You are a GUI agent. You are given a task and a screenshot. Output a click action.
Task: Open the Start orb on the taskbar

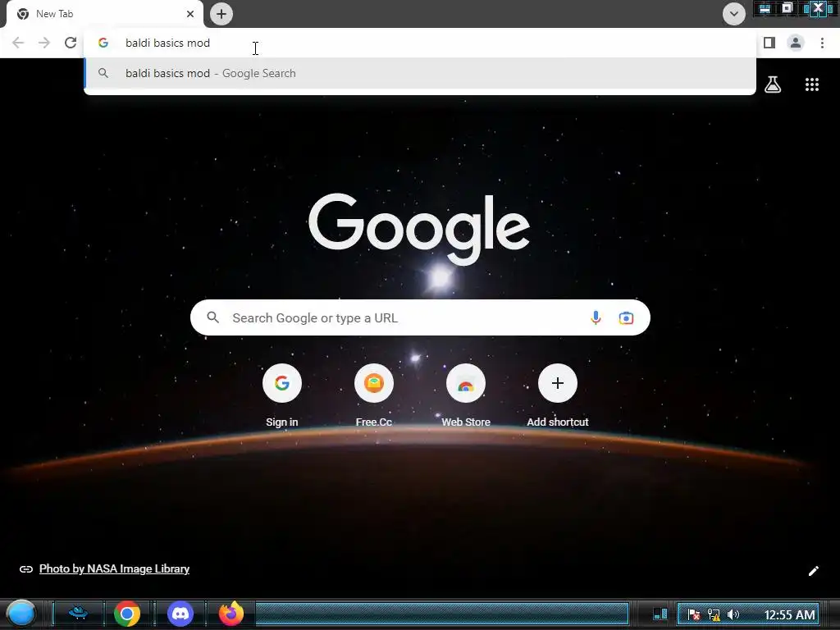[x=21, y=614]
